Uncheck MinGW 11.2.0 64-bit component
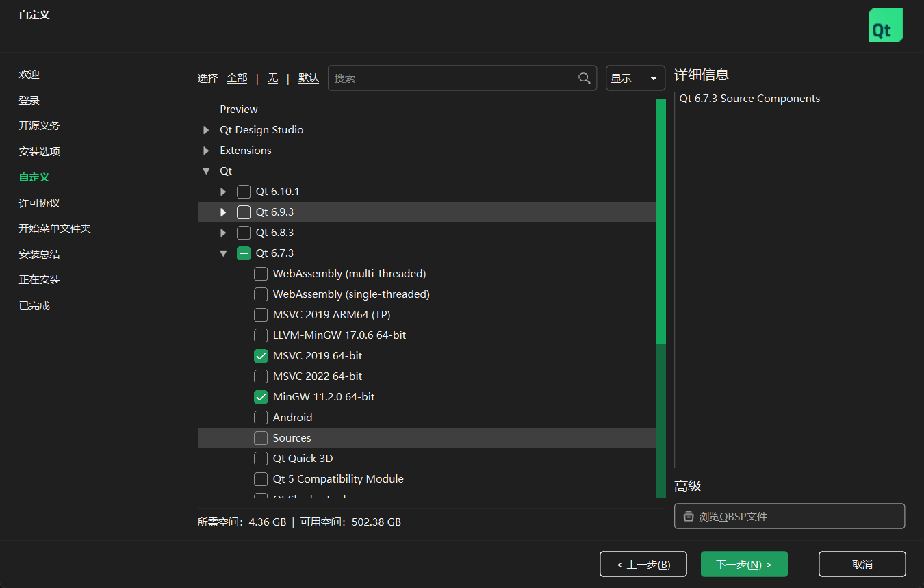Viewport: 924px width, 588px height. (x=261, y=397)
